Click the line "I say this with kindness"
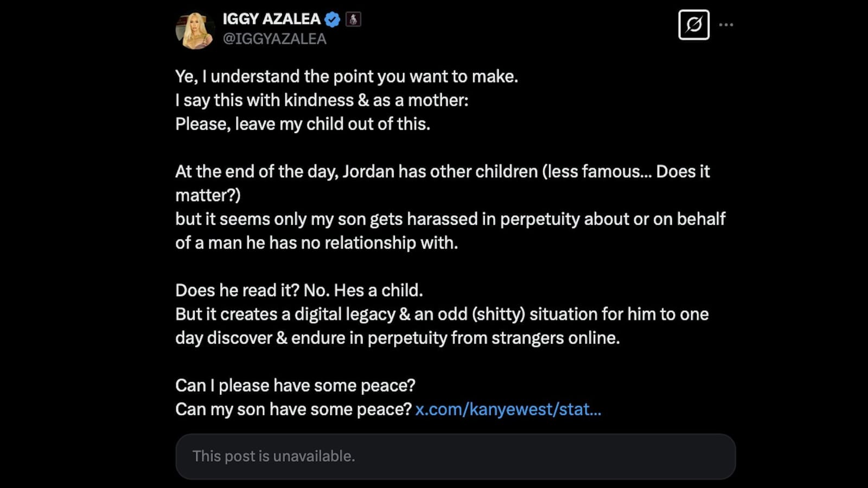This screenshot has width=868, height=488. 321,100
